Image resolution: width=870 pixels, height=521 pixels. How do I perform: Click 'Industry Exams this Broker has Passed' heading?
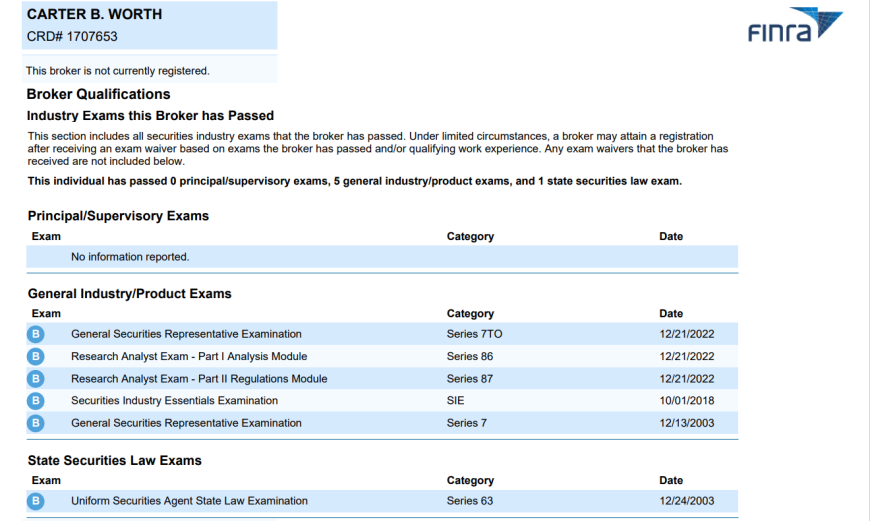click(150, 116)
